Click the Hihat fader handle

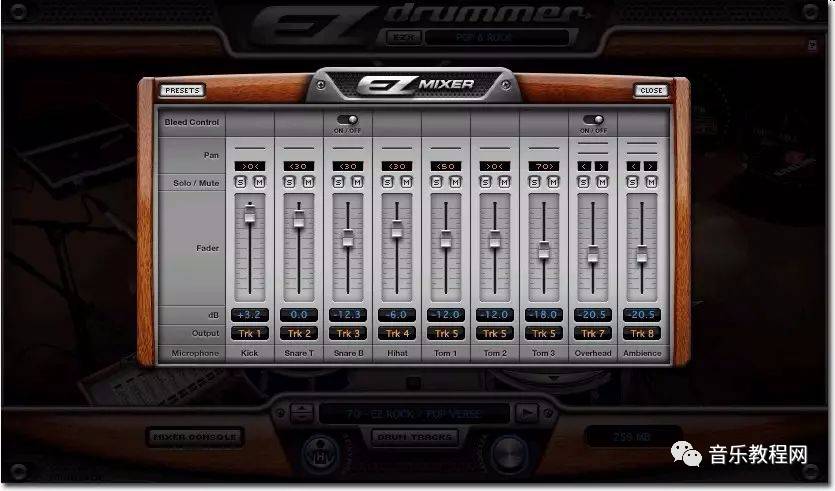tap(397, 230)
